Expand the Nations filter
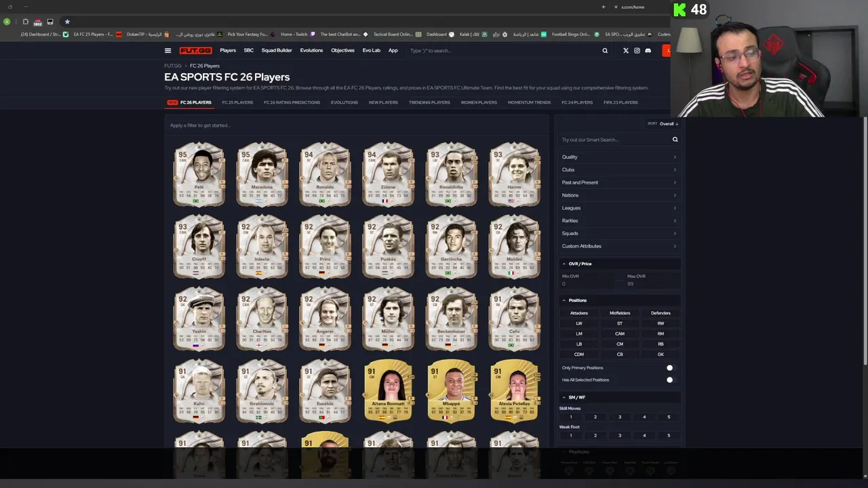Screen dimensions: 868x488 (619, 195)
